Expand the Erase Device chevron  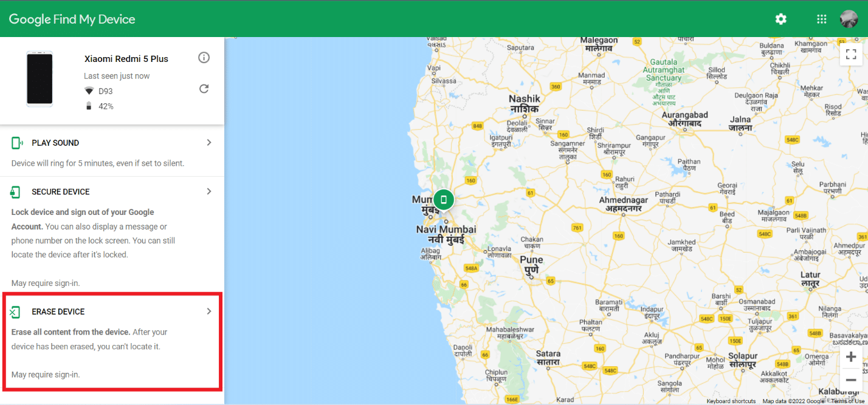coord(209,311)
